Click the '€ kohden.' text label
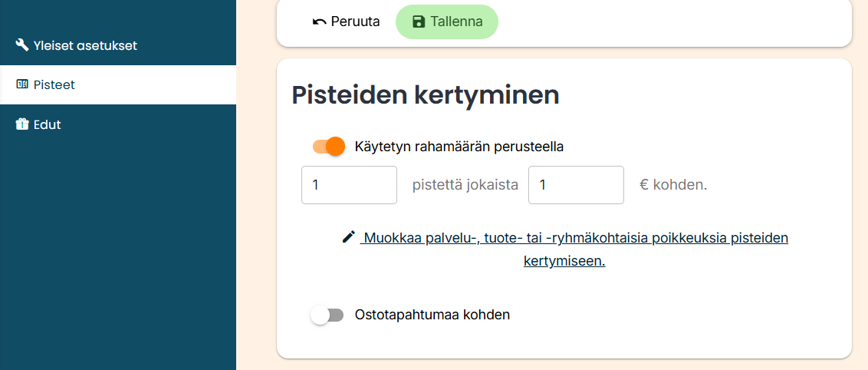This screenshot has height=370, width=868. 673,185
